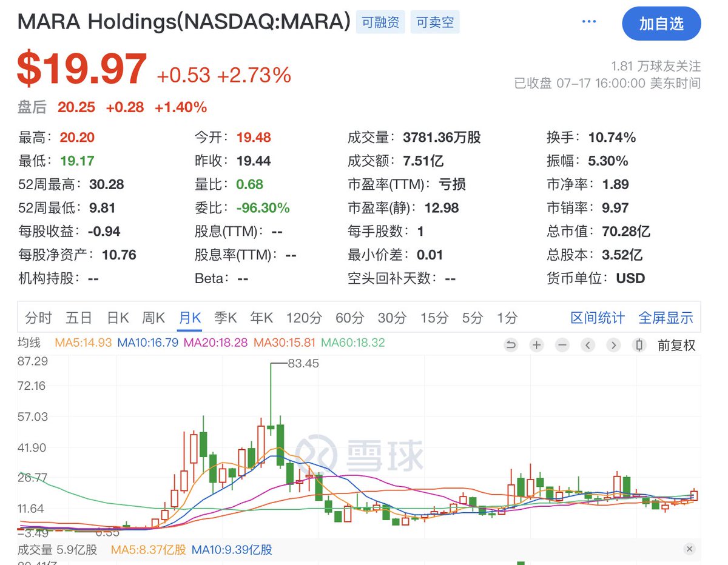Click the 52周最低 value 9.81
The width and height of the screenshot is (728, 565).
pos(102,208)
